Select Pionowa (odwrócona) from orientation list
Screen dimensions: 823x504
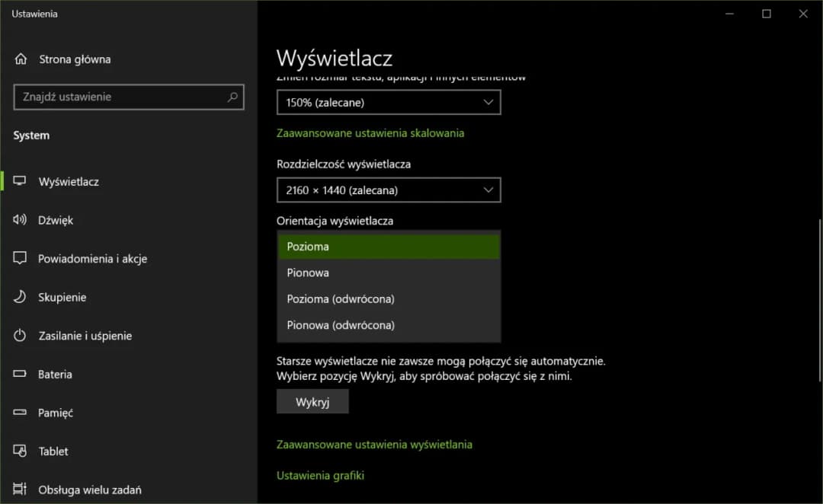[389, 325]
